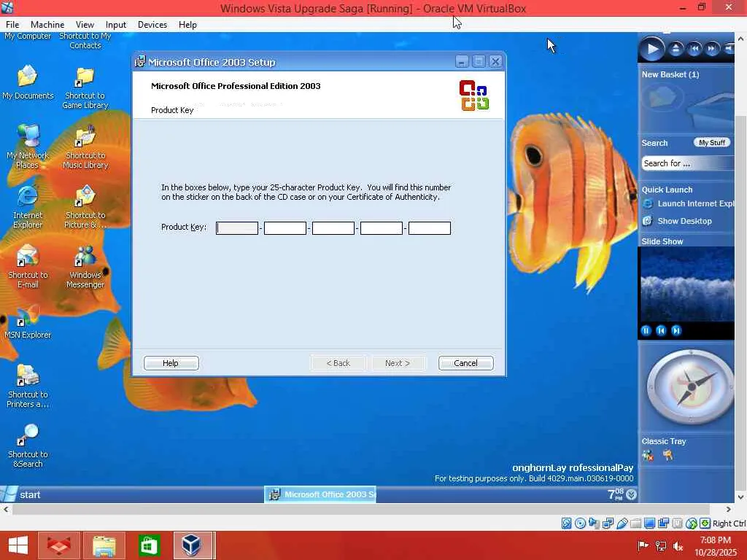Click VirtualBox keyboard capture arrow icon
Viewport: 747px width, 560px height.
pos(705,524)
